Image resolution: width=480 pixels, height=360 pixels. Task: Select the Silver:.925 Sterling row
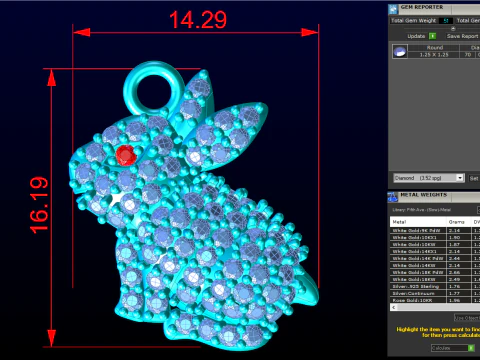[435, 286]
